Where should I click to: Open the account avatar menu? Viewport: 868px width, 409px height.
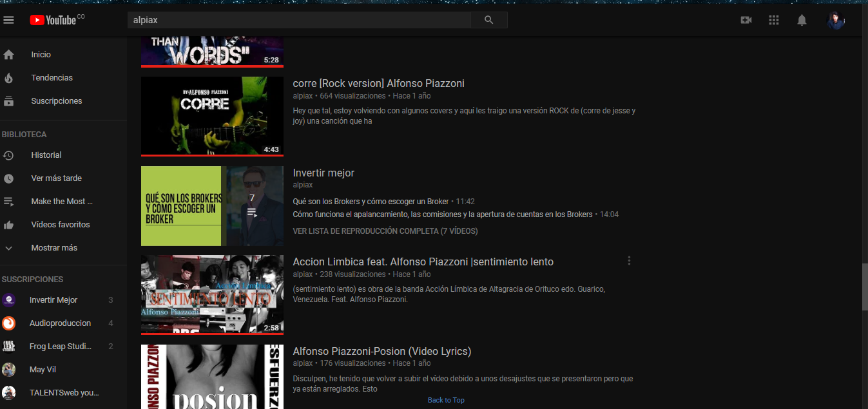pos(836,20)
